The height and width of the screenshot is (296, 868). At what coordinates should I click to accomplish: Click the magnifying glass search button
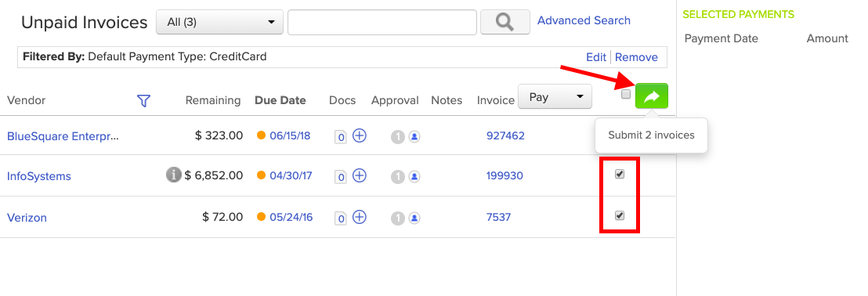(505, 22)
